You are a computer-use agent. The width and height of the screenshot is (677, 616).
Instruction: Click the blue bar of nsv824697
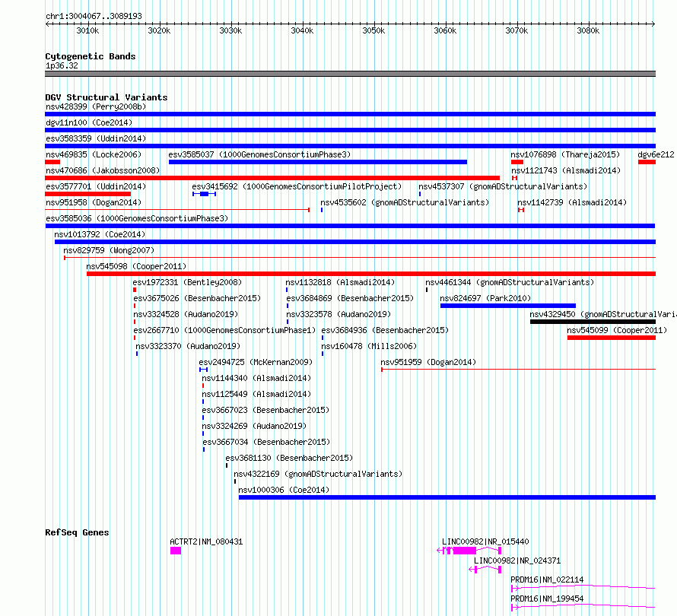[508, 306]
